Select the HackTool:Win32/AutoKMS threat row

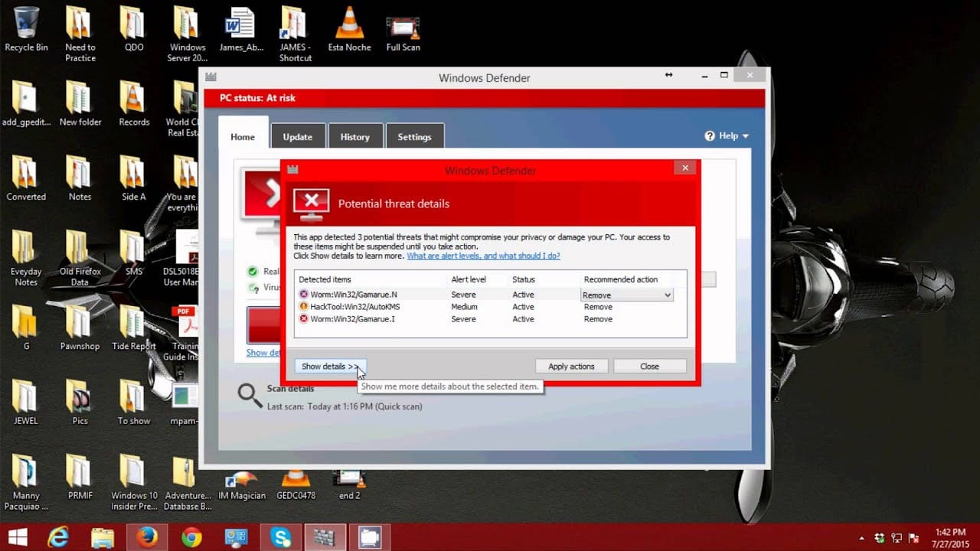tap(490, 307)
